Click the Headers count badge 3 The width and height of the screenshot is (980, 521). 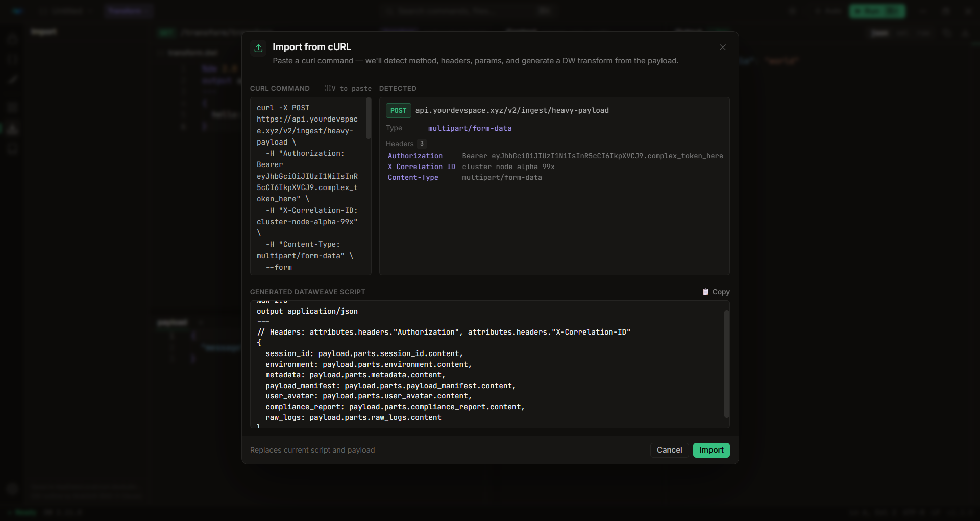[x=422, y=144]
